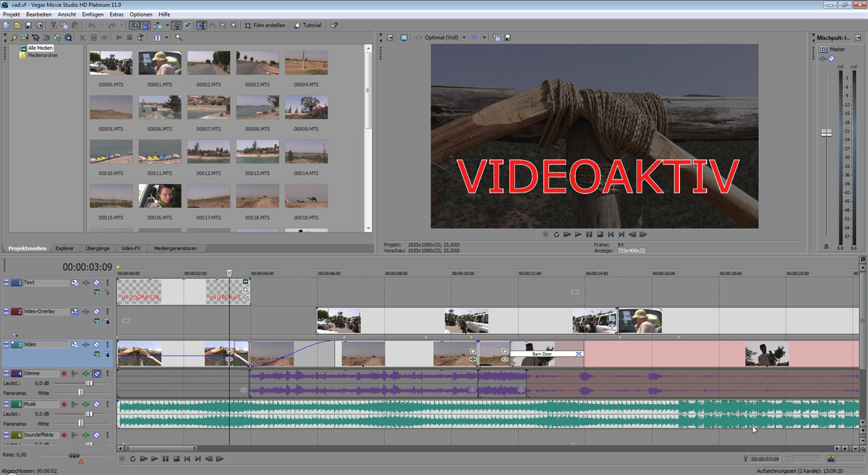Viewport: 868px width, 475px height.
Task: Minimize Stimme track height button
Action: [6, 372]
